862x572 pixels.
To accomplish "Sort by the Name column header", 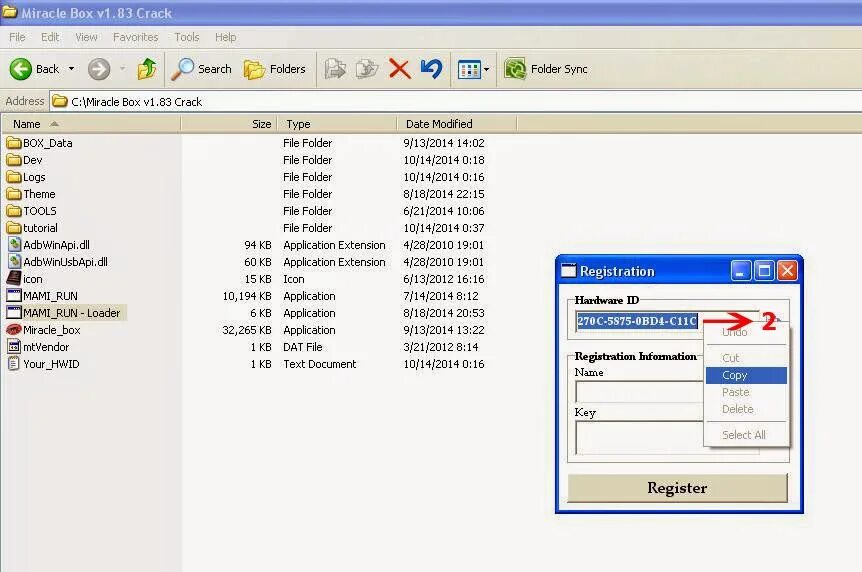I will (91, 124).
